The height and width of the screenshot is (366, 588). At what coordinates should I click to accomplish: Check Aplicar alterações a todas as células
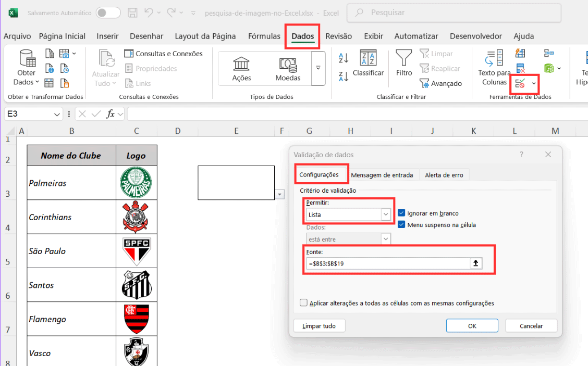[x=304, y=302]
